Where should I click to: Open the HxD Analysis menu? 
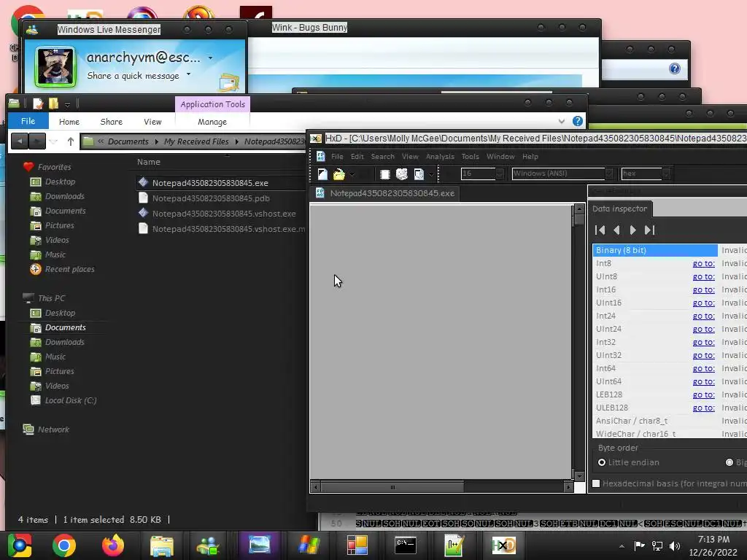click(x=440, y=156)
